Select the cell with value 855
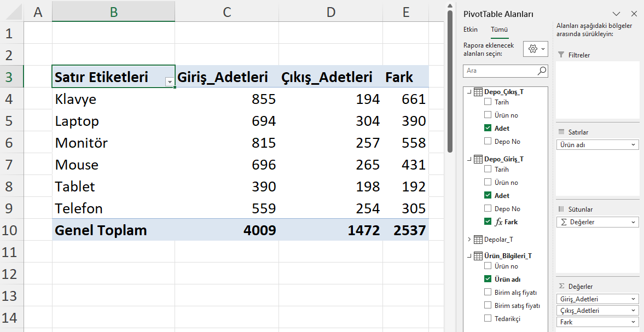 click(x=227, y=99)
